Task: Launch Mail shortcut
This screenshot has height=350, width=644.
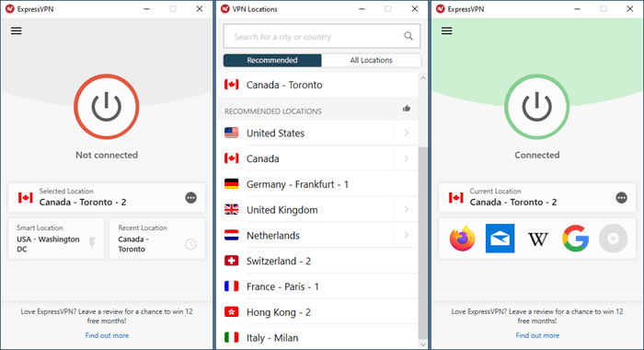Action: coord(500,239)
